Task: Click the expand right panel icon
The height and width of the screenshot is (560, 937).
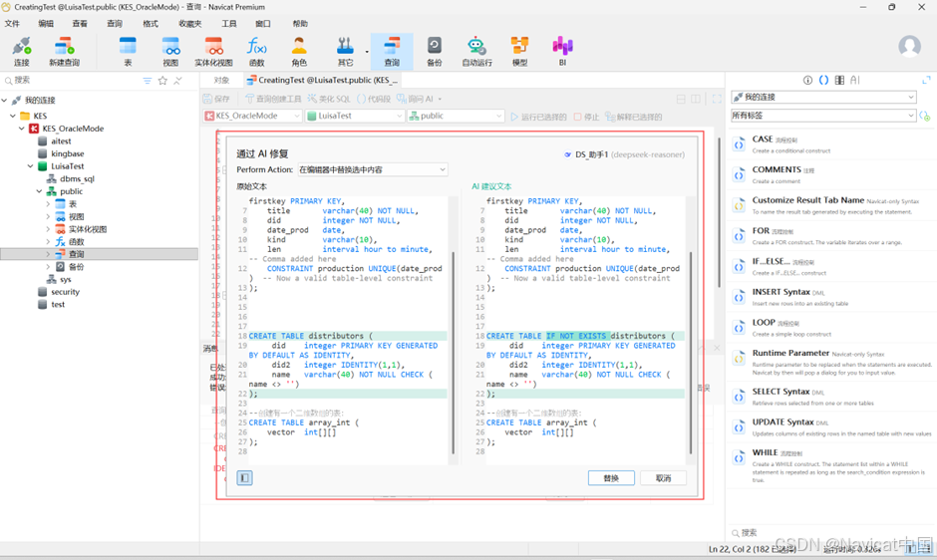Action: tap(926, 80)
